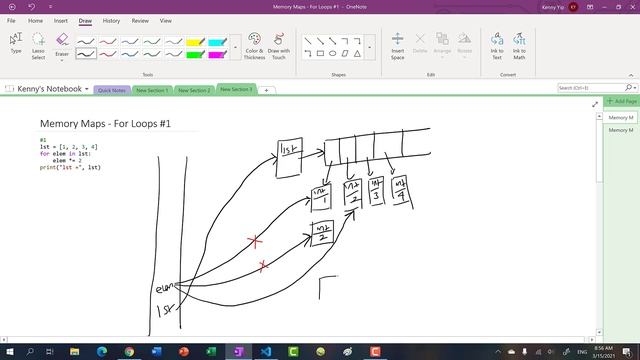Open the Windows Start menu

tap(9, 351)
